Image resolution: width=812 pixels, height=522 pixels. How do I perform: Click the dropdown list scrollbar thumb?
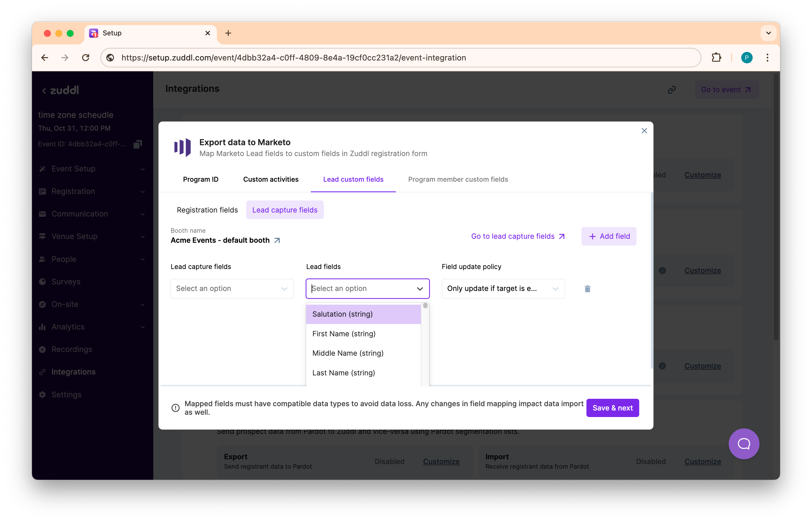point(425,306)
